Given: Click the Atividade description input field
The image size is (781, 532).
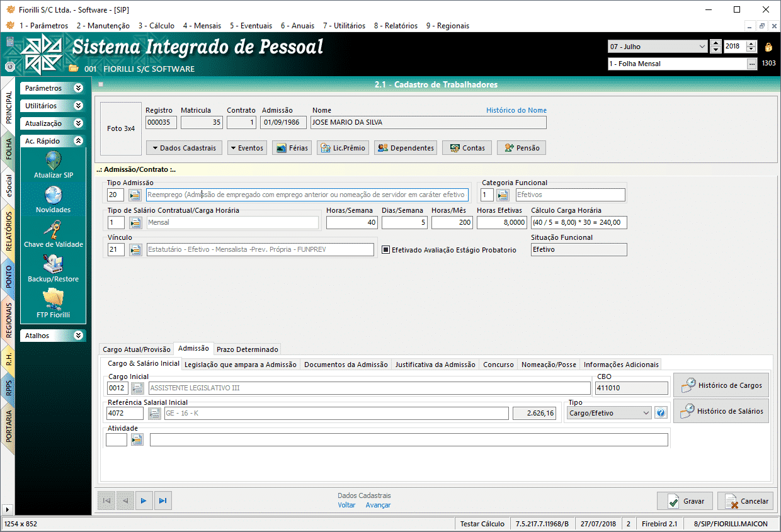Looking at the screenshot, I should [408, 440].
